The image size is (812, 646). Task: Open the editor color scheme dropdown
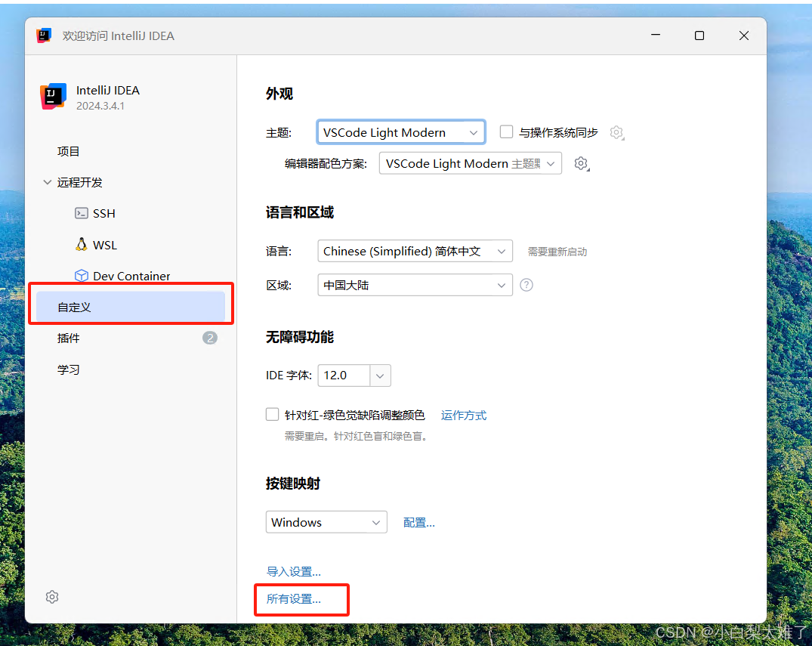[471, 163]
